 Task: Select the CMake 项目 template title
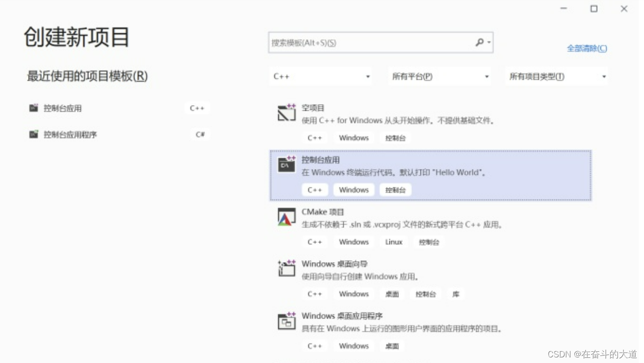tap(323, 212)
